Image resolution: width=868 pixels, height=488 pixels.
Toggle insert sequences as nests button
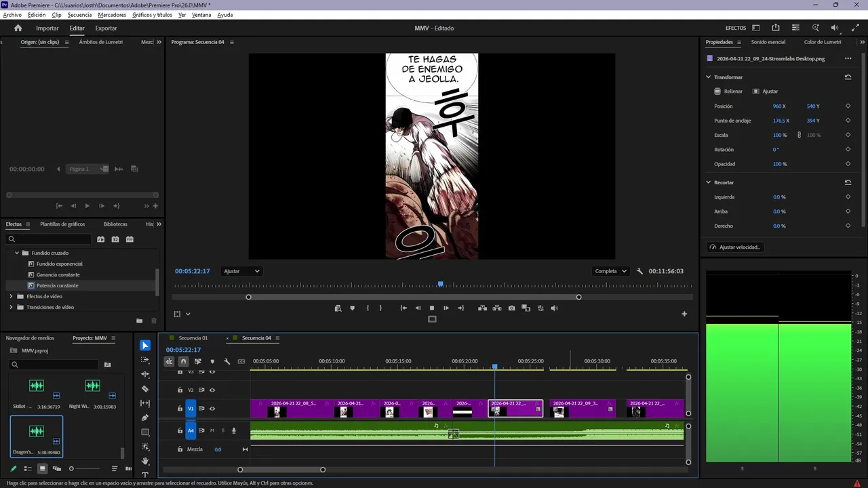tap(169, 361)
